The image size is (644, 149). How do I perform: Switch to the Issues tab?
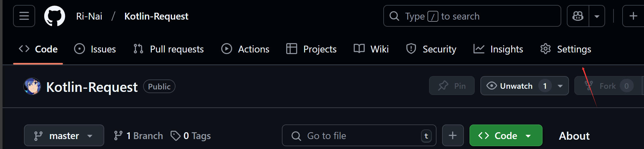[x=95, y=49]
